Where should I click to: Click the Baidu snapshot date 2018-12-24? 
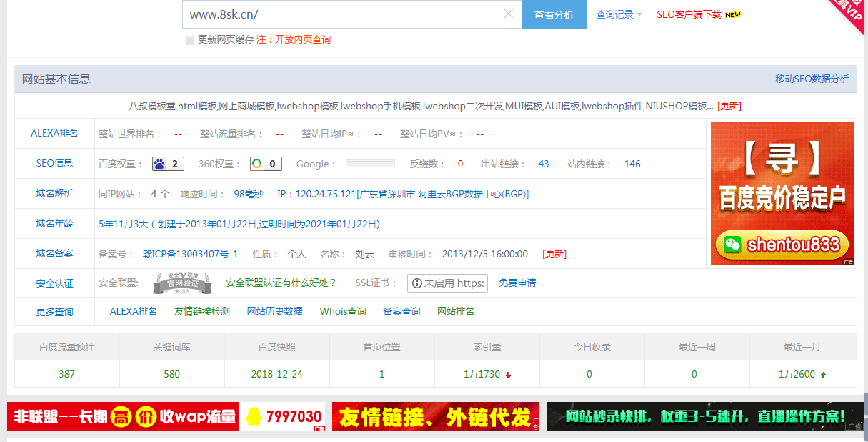pos(276,374)
